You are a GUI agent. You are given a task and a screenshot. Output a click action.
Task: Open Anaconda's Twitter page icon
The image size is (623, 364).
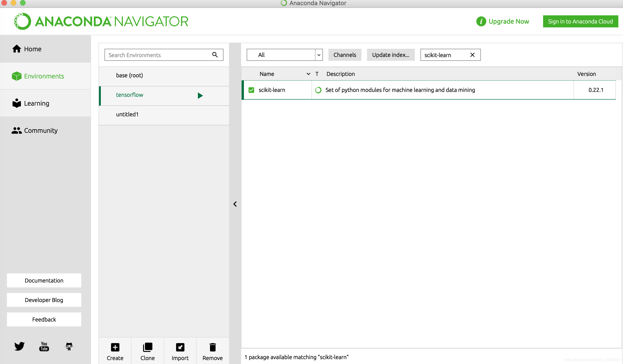[x=19, y=346]
